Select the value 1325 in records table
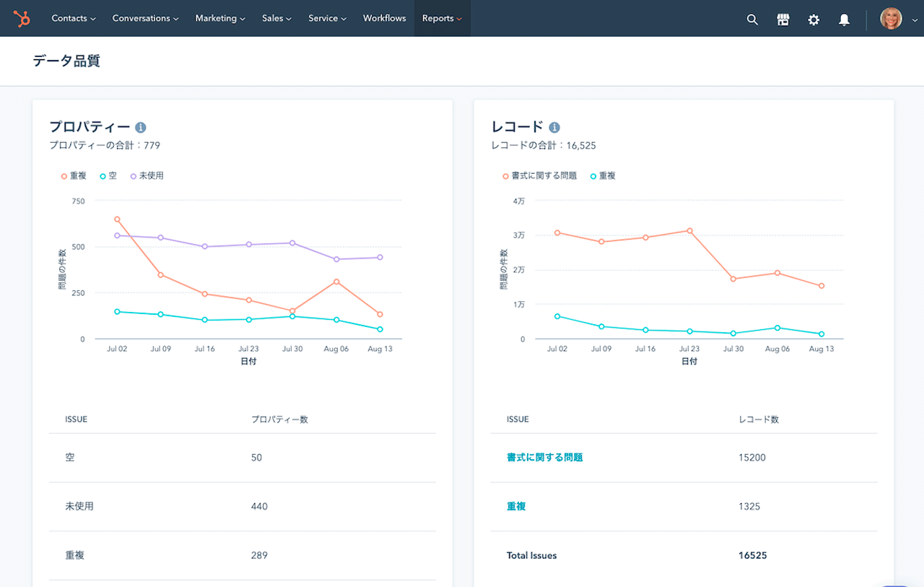Viewport: 924px width, 587px height. 749,507
